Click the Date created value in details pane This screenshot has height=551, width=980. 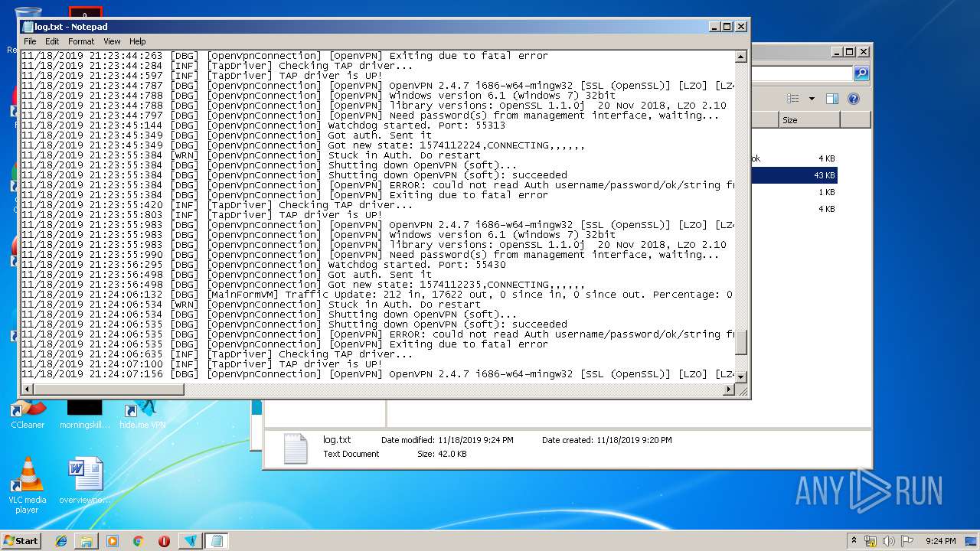click(633, 440)
